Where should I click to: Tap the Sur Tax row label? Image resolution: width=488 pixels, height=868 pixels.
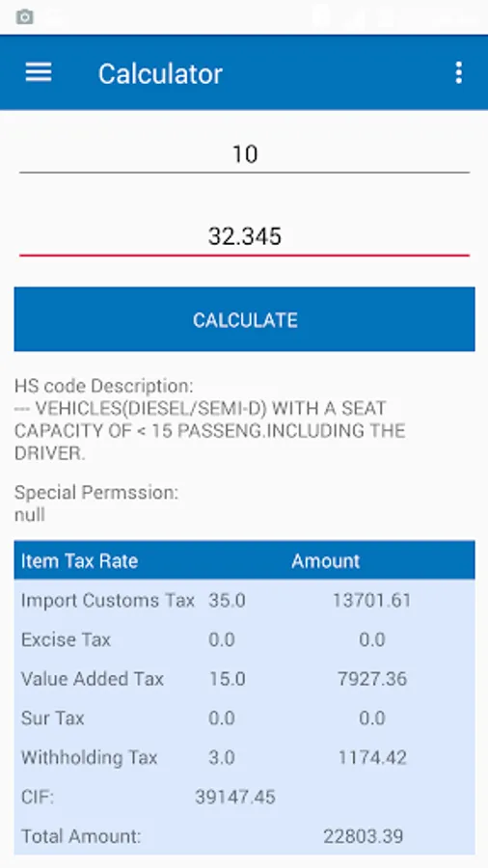(53, 718)
